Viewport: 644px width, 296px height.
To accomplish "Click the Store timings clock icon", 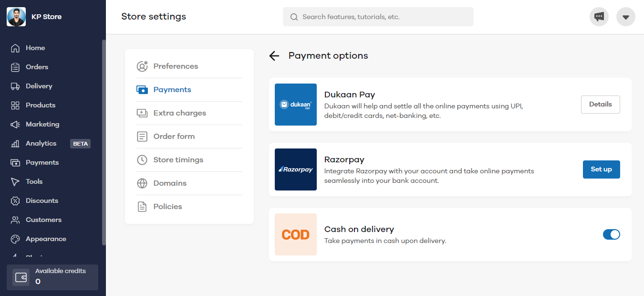I will pos(142,160).
